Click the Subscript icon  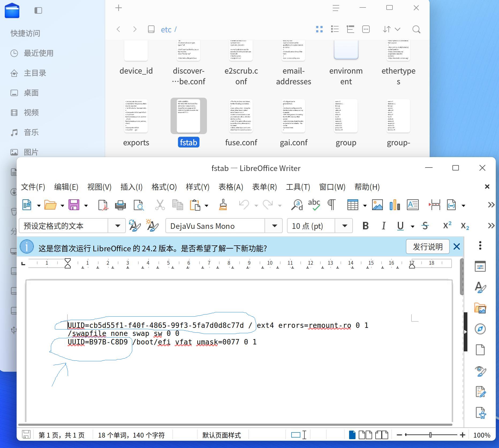(x=465, y=226)
